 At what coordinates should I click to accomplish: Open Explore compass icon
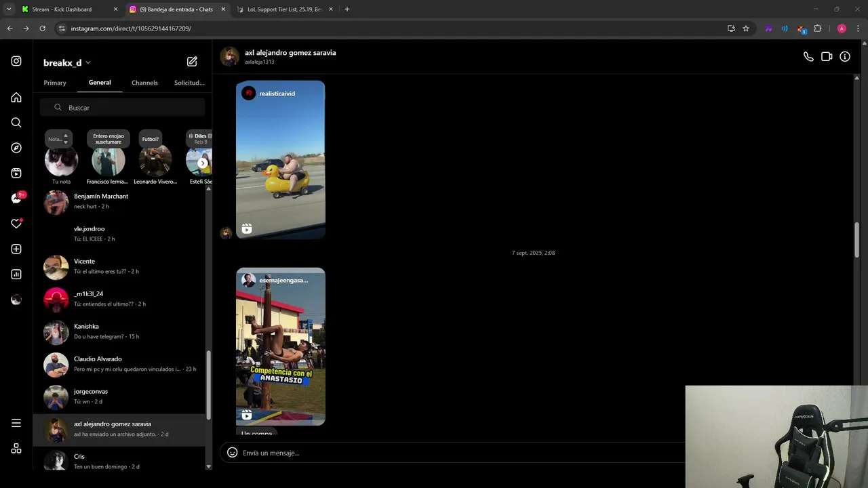pos(16,148)
